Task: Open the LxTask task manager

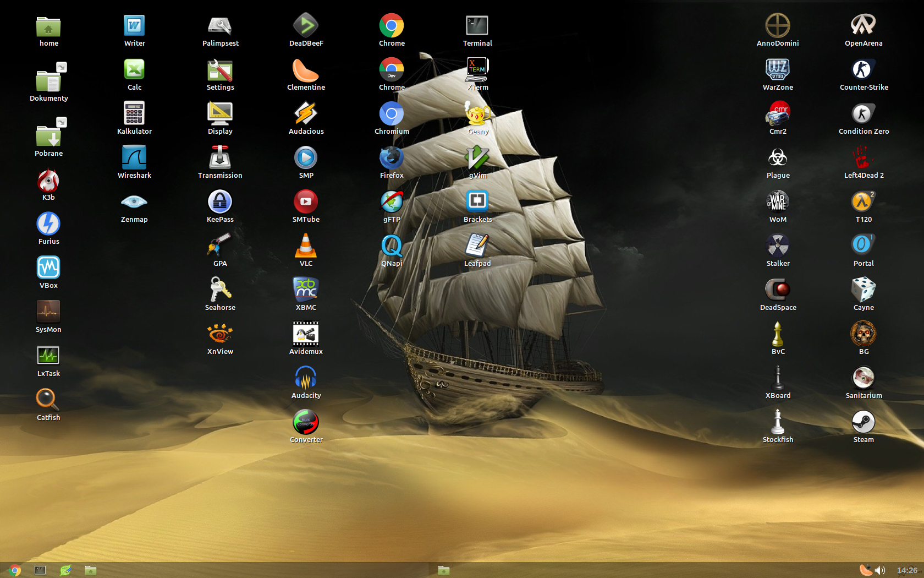Action: [x=48, y=356]
